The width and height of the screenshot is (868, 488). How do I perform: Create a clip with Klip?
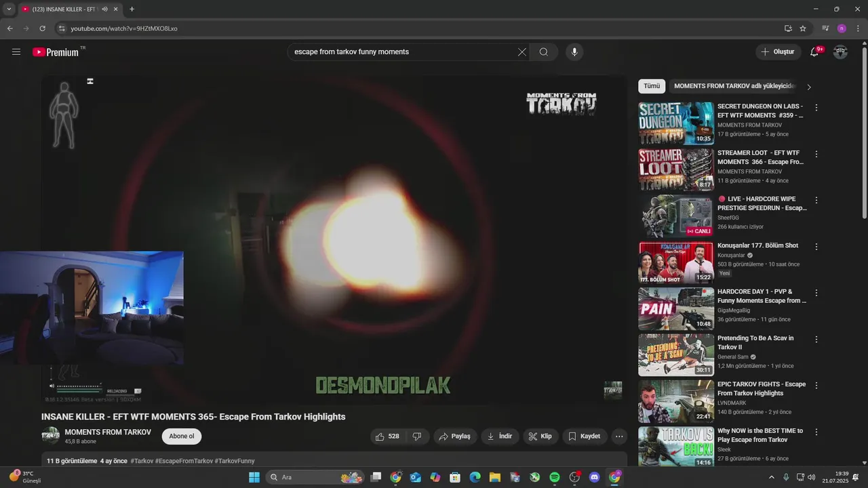point(540,436)
